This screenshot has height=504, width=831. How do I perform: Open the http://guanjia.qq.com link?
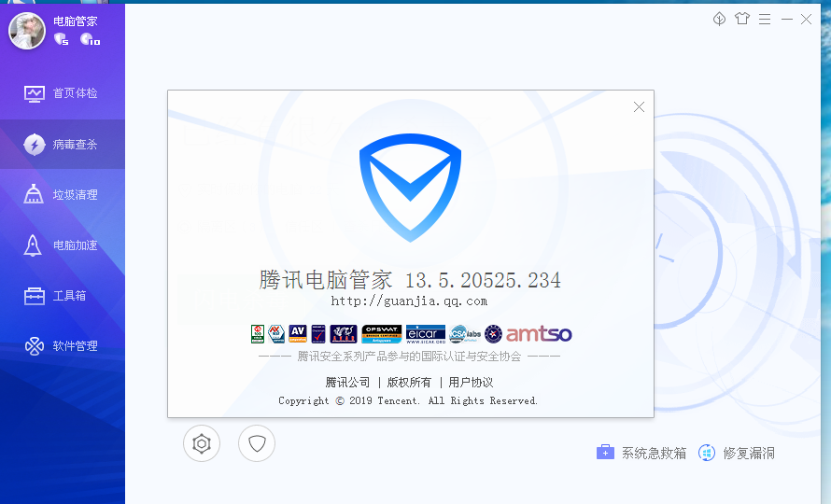click(409, 301)
